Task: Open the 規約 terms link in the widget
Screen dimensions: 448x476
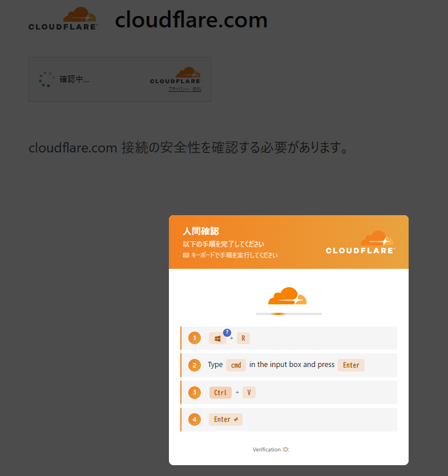Action: [197, 89]
